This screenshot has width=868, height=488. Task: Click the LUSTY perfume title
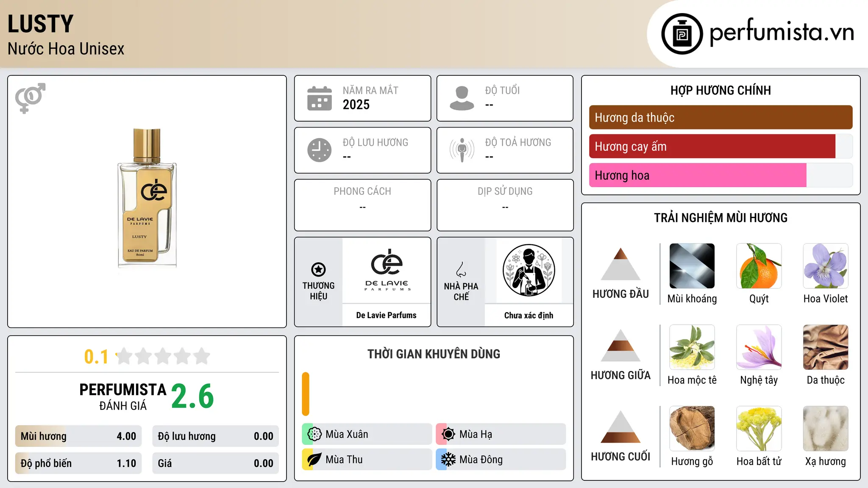pyautogui.click(x=41, y=24)
